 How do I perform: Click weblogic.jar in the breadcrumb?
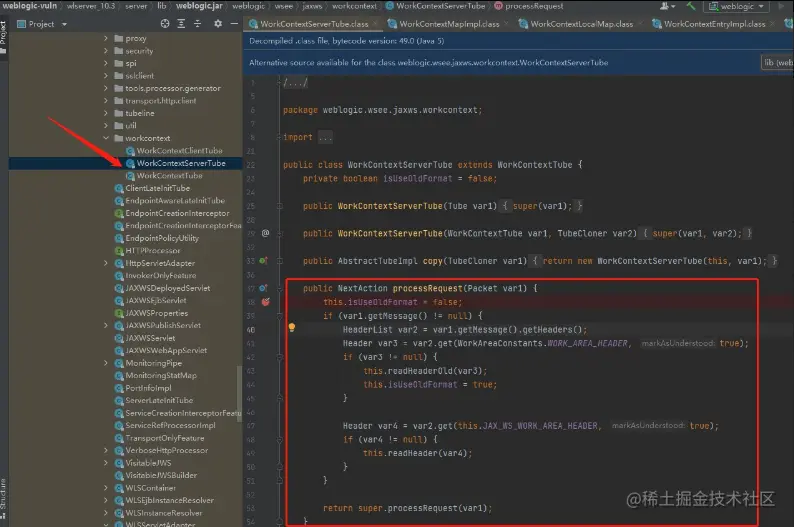(x=199, y=6)
